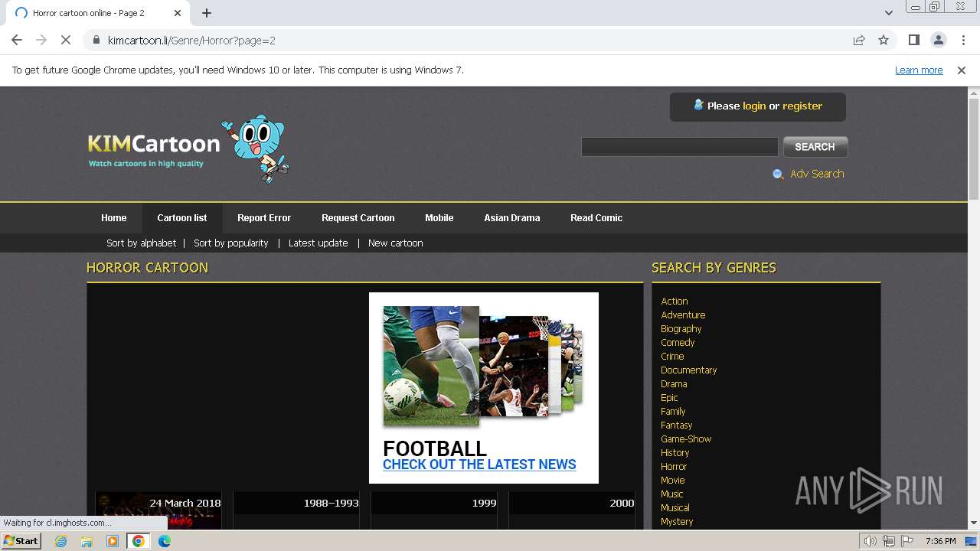The image size is (980, 551).
Task: Click the page vertical scrollbar
Action: point(973,149)
